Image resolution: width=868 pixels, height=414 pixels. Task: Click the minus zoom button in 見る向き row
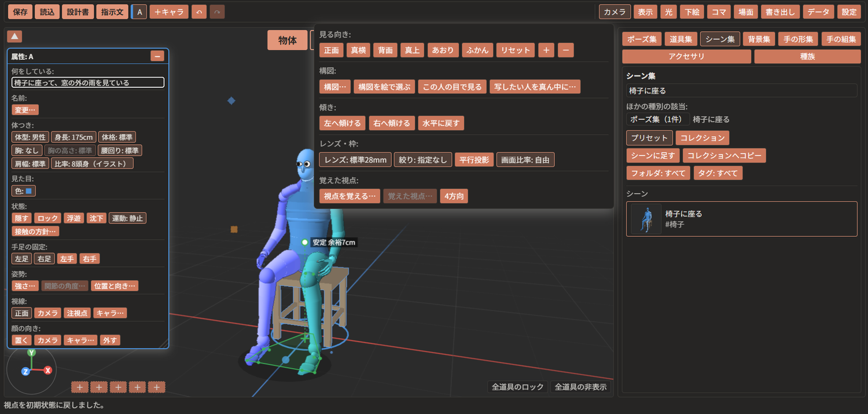pos(566,50)
